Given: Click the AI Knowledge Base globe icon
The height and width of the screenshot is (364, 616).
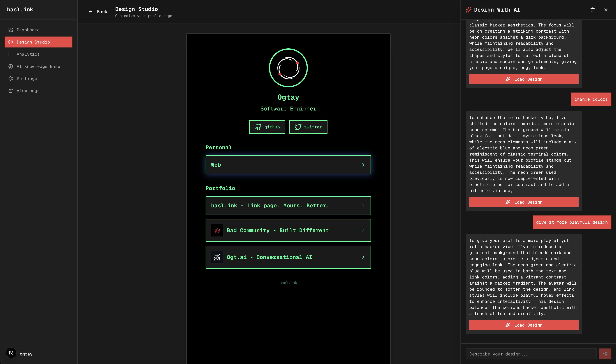Looking at the screenshot, I should 11,66.
